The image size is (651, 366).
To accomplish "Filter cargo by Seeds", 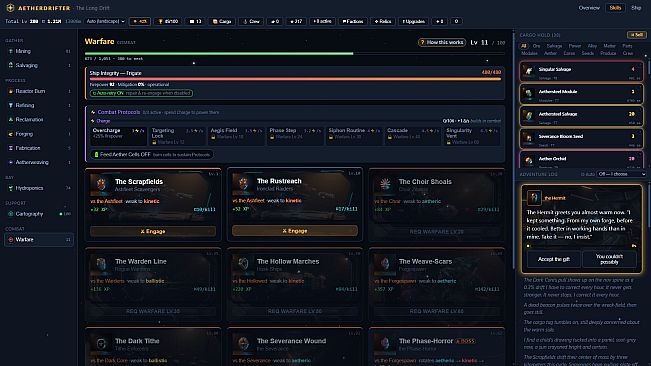I will pos(587,53).
